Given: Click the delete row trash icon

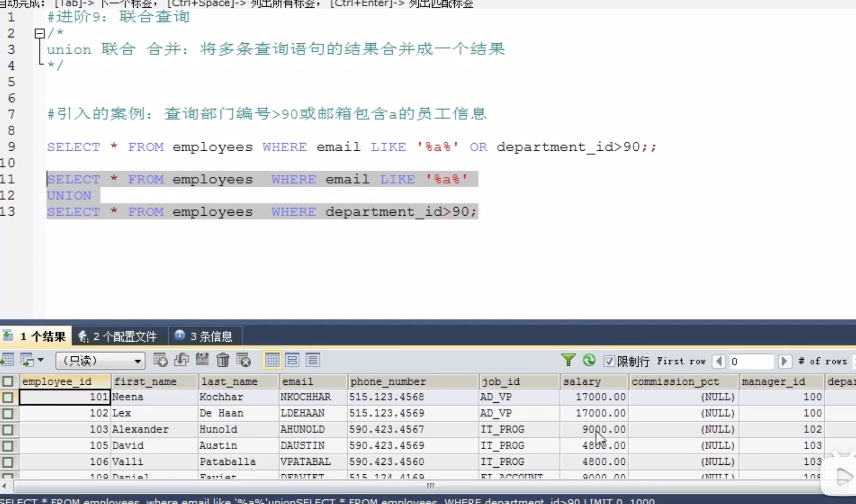Looking at the screenshot, I should 223,360.
